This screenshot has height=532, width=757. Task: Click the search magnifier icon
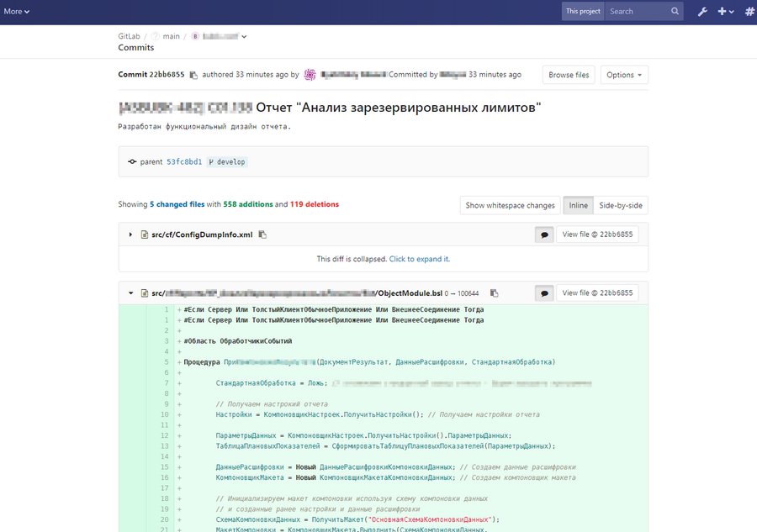(674, 11)
